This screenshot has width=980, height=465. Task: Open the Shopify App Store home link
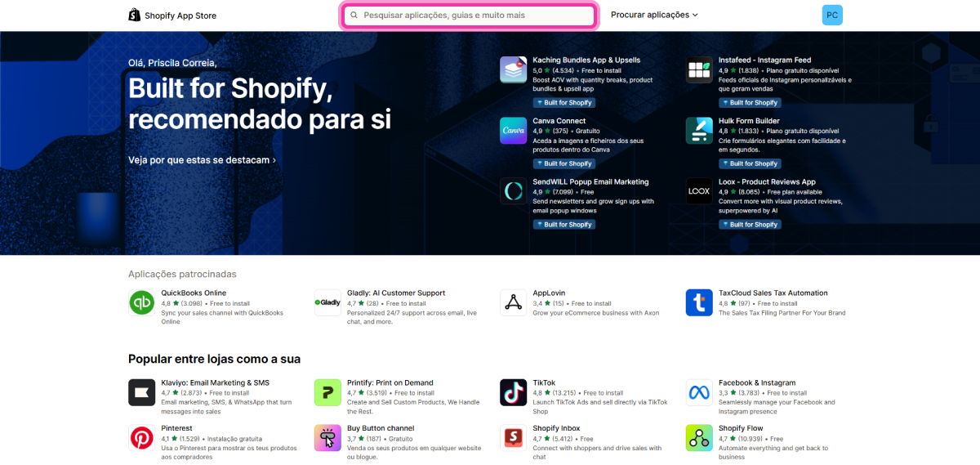pyautogui.click(x=172, y=15)
